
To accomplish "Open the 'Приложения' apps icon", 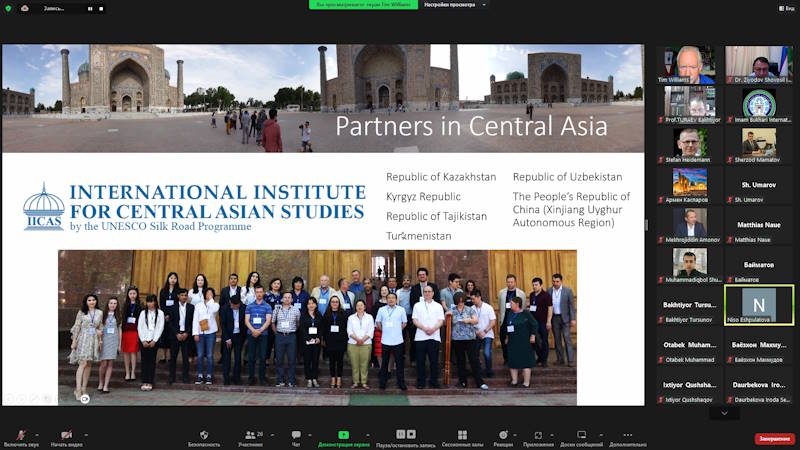I will [x=538, y=435].
